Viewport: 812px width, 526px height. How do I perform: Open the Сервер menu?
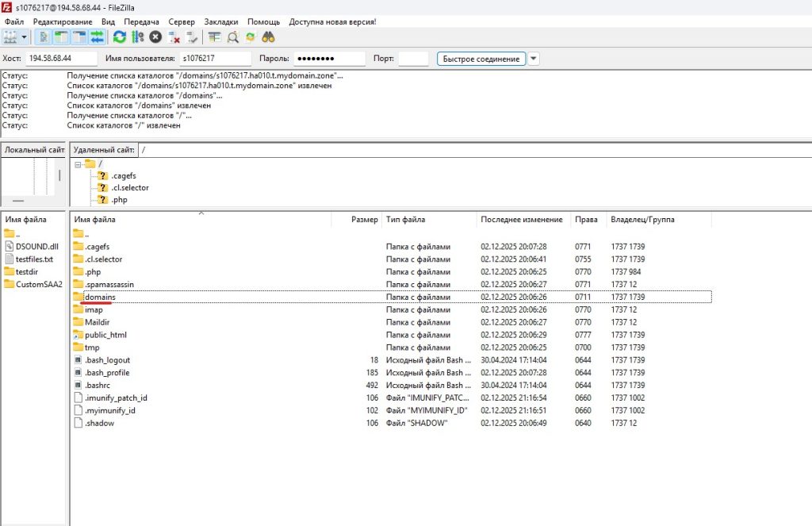click(181, 21)
